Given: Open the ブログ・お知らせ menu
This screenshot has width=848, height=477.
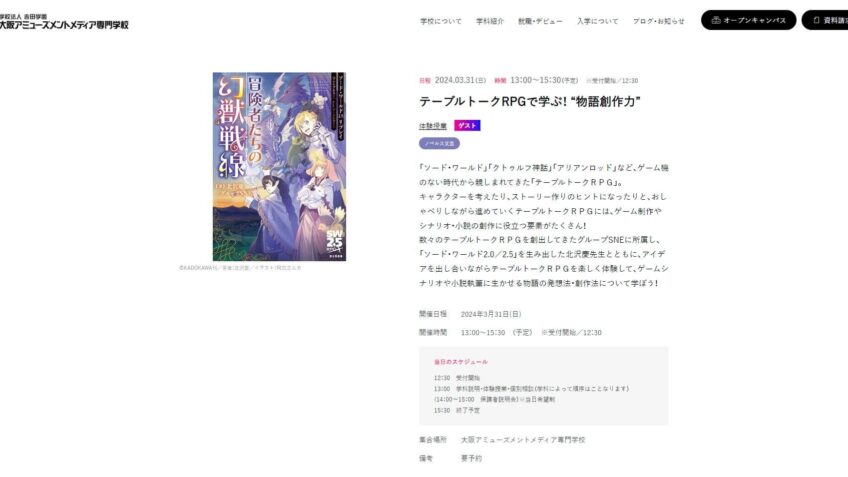Looking at the screenshot, I should tap(658, 21).
